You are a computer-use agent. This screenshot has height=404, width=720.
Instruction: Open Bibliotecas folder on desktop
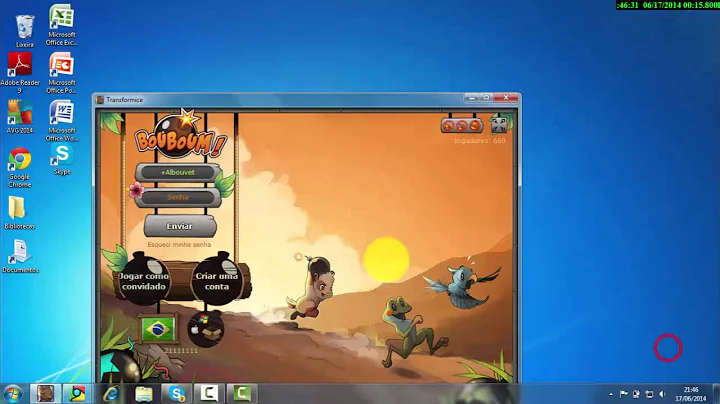click(x=19, y=212)
